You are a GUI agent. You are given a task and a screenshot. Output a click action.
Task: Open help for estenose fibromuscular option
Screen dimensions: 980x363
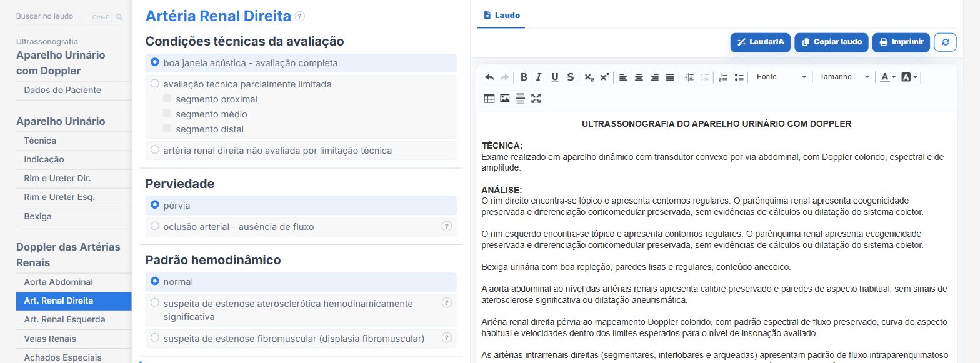pos(447,338)
